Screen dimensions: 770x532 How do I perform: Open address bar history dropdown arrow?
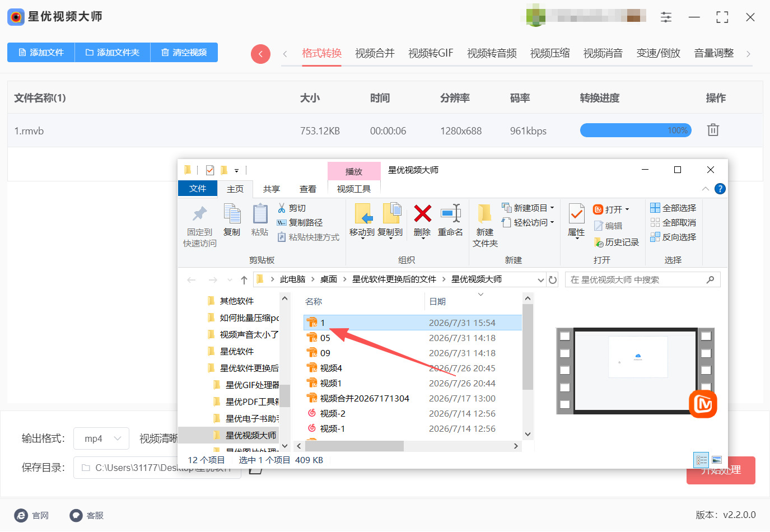[541, 280]
